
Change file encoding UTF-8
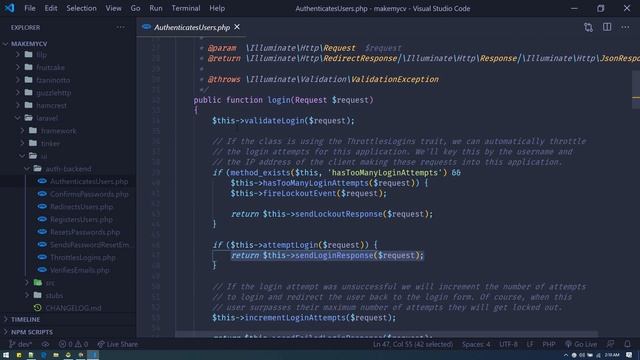point(509,344)
